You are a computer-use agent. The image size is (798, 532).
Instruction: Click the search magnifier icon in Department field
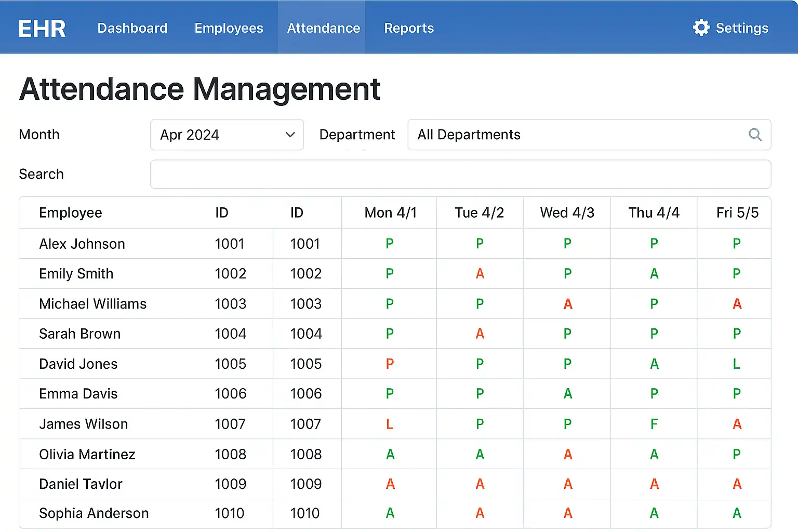point(755,135)
